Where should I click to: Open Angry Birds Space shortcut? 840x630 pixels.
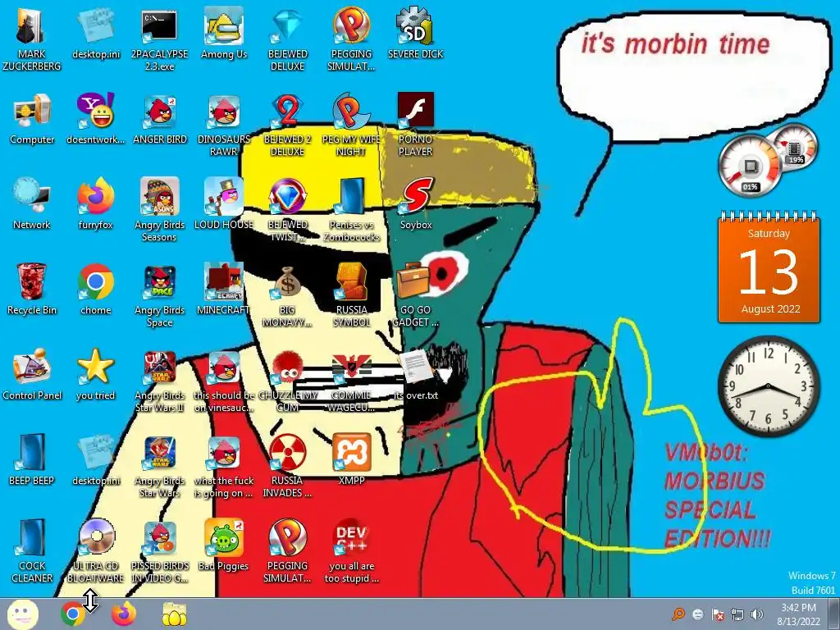pos(160,282)
